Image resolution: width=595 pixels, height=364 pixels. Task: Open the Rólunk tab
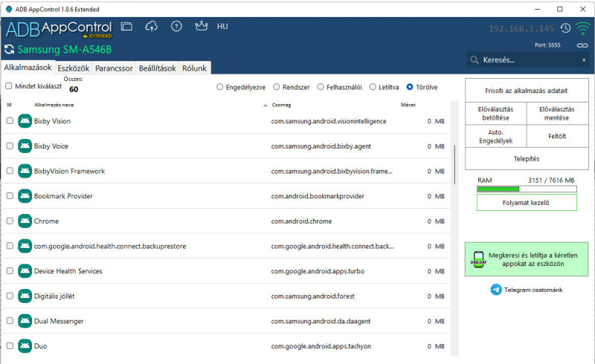194,68
